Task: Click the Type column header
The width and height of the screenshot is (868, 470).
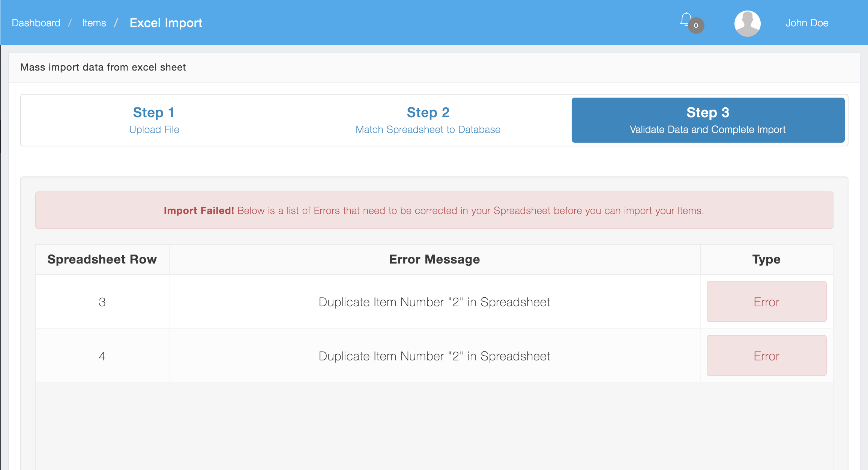Action: click(766, 259)
